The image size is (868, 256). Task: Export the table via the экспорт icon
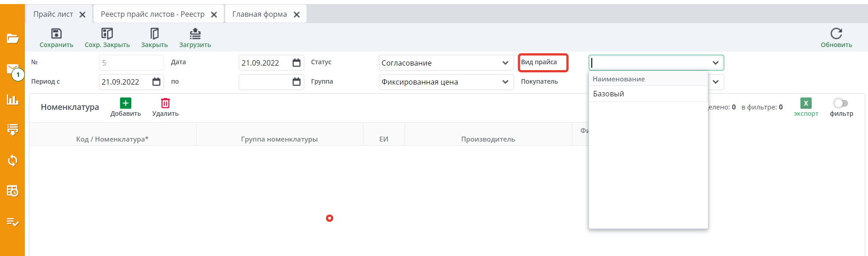[806, 104]
